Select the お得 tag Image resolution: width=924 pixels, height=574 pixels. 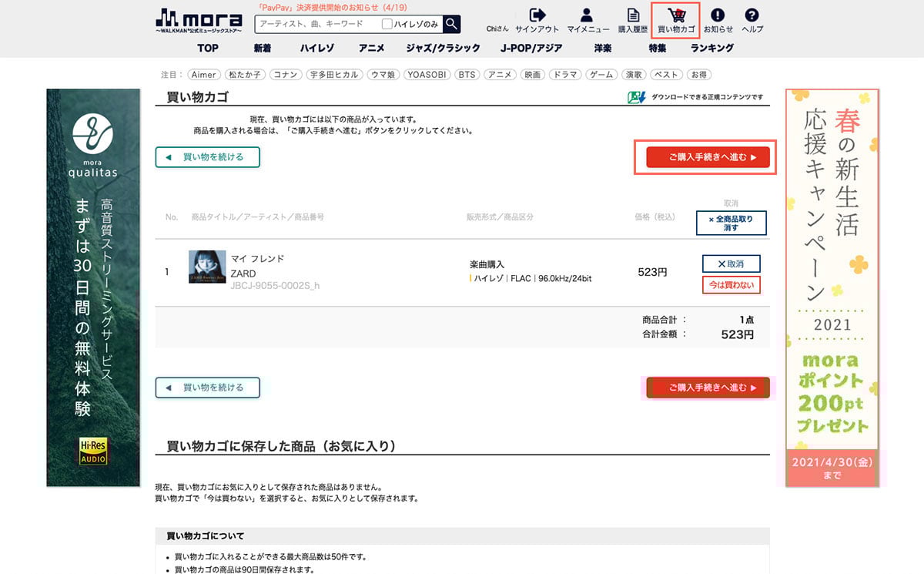click(x=698, y=75)
